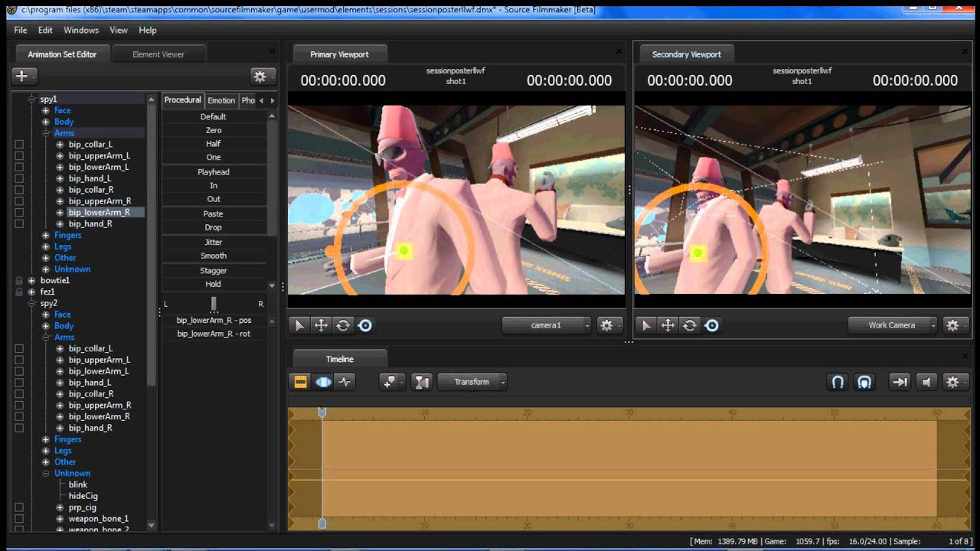Click the lock icon next to fez1
The width and height of the screenshot is (980, 551).
pos(19,292)
